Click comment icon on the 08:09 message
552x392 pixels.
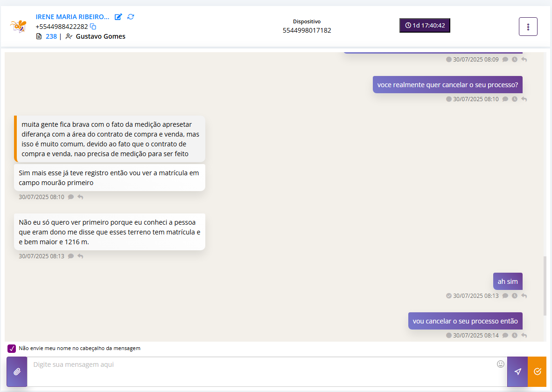[x=505, y=59]
